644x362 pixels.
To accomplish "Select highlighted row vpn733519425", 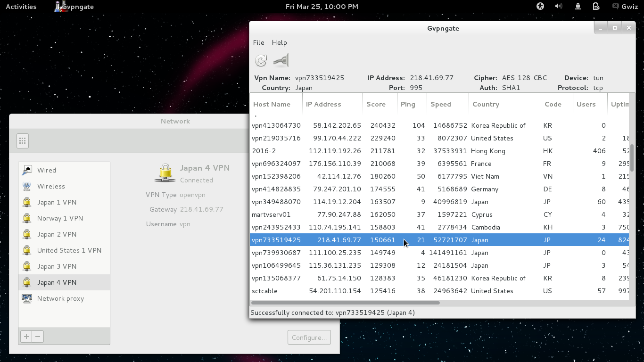I will tap(439, 240).
